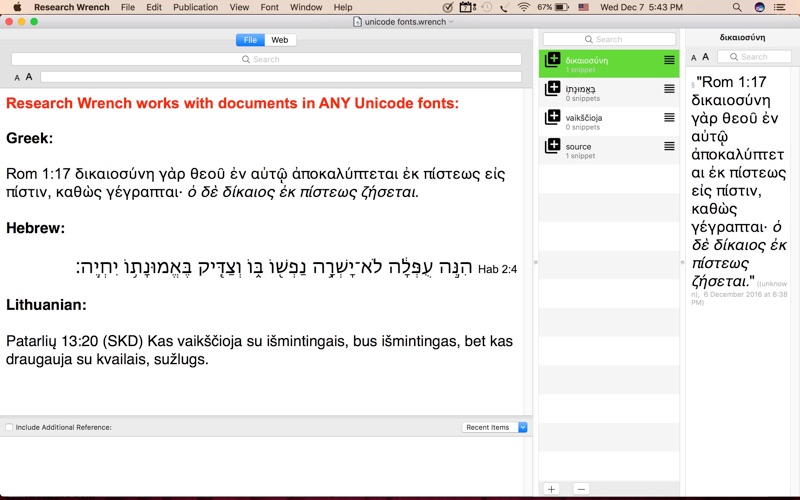Increase document text size large A

click(x=29, y=77)
